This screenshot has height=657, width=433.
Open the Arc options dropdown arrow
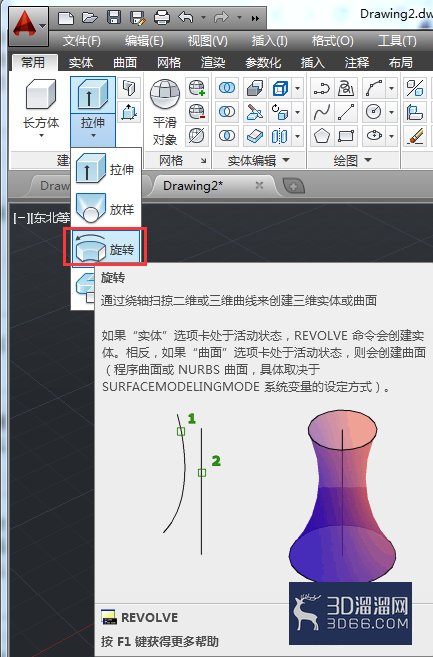pyautogui.click(x=392, y=88)
